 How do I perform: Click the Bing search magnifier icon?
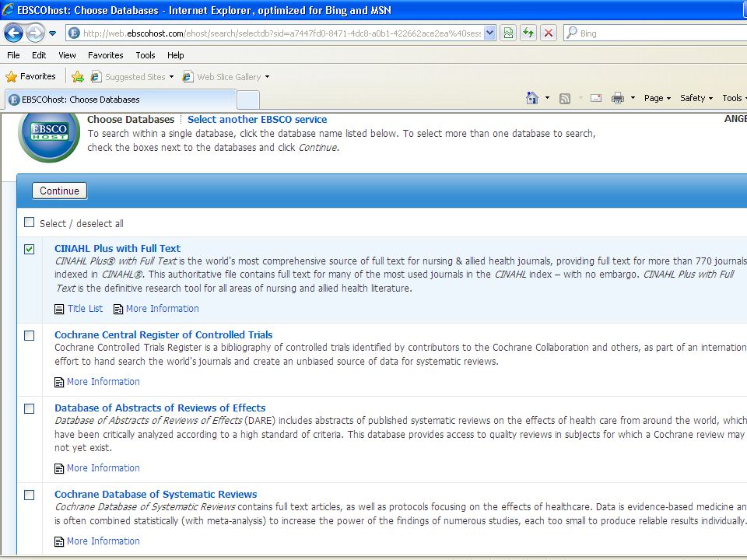point(572,33)
